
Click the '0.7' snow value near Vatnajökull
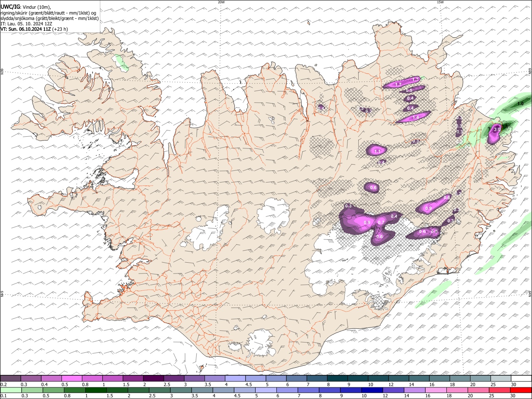381,223
